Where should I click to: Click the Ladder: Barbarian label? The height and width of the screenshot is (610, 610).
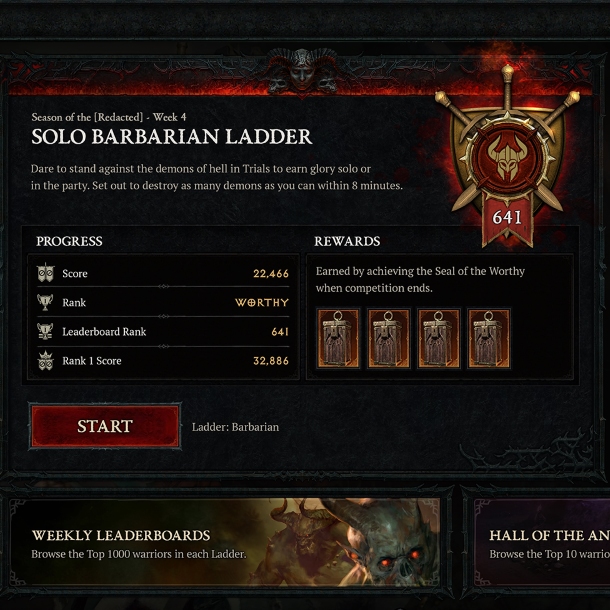coord(235,427)
